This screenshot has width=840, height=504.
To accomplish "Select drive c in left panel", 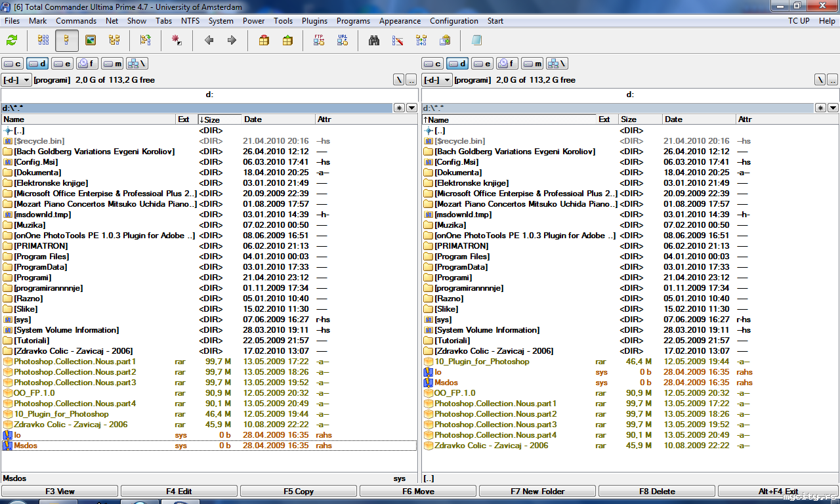I will tap(13, 64).
